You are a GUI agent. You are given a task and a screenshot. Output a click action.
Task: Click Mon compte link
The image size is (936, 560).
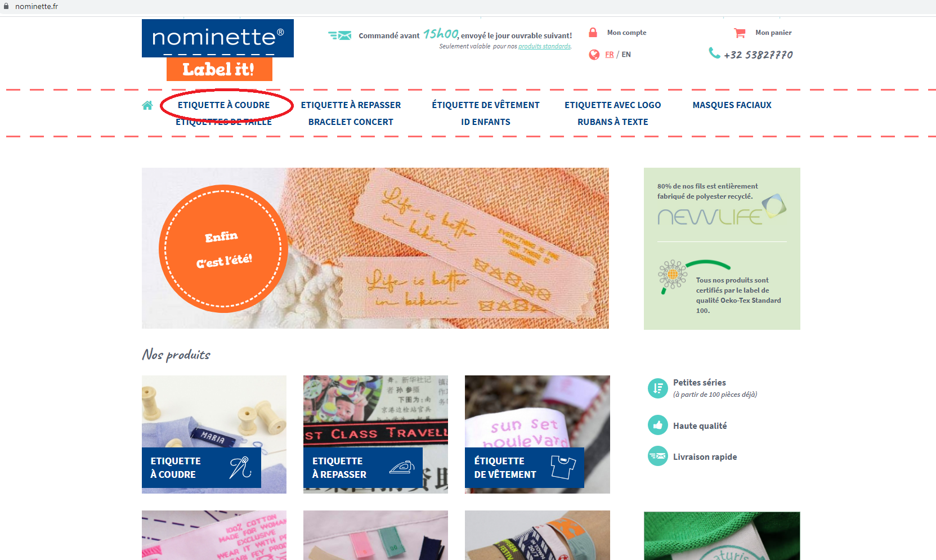point(626,33)
